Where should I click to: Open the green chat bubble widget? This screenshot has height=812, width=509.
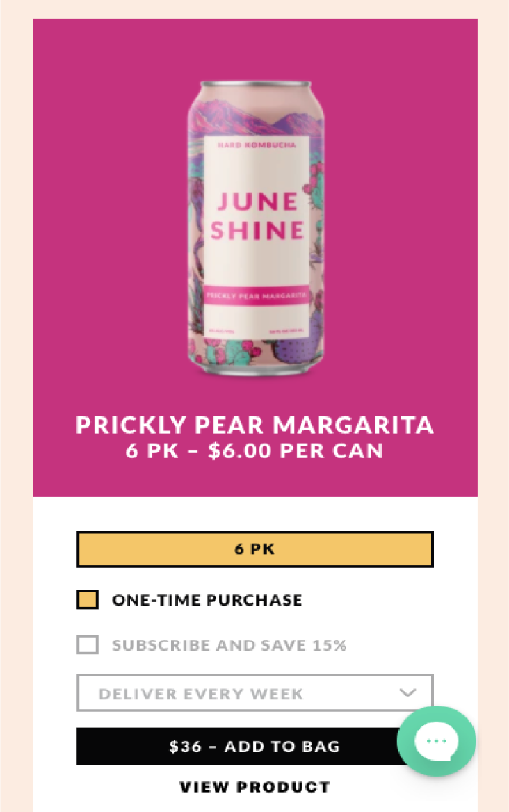436,741
